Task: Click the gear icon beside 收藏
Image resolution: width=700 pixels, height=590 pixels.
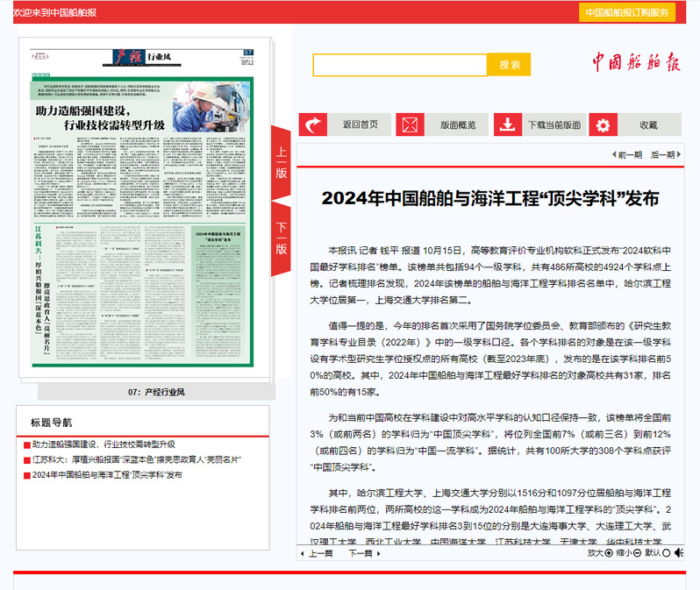Action: (603, 124)
